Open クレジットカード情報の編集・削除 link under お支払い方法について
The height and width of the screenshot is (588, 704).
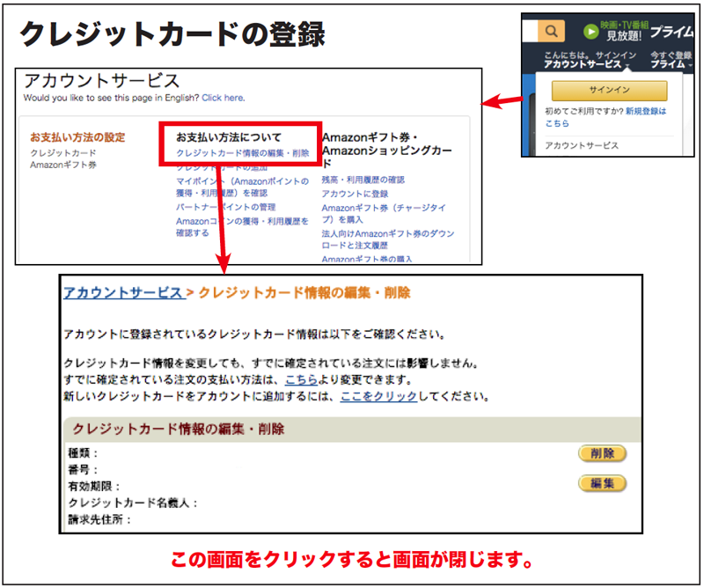point(243,153)
